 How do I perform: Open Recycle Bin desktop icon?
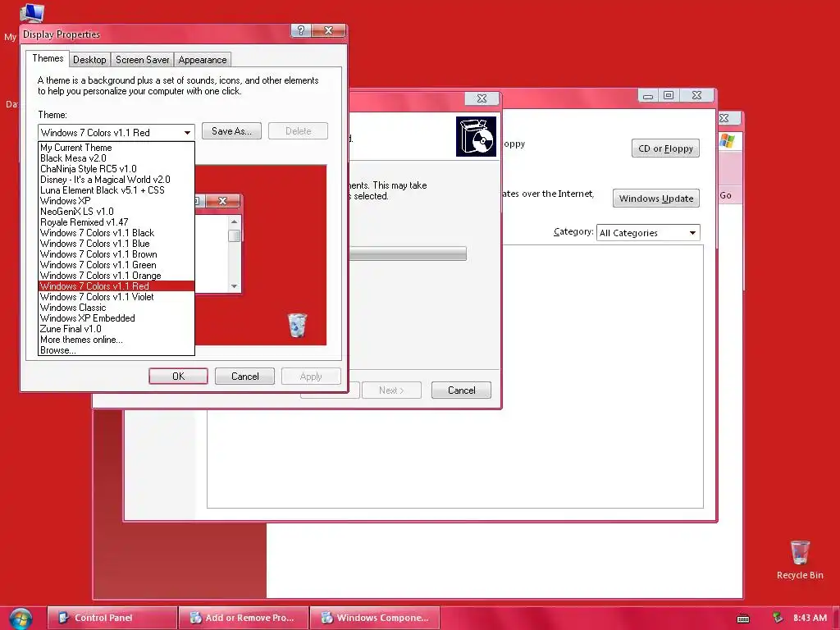[x=800, y=560]
